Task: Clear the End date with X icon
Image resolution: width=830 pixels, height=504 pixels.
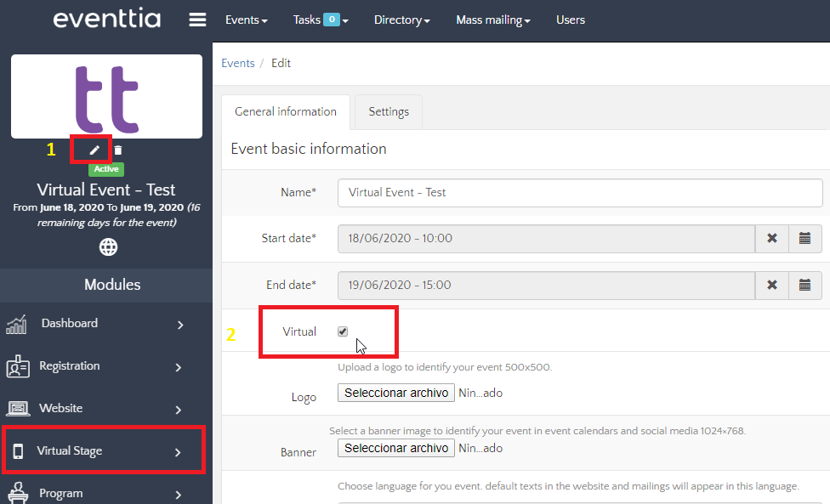Action: click(771, 286)
